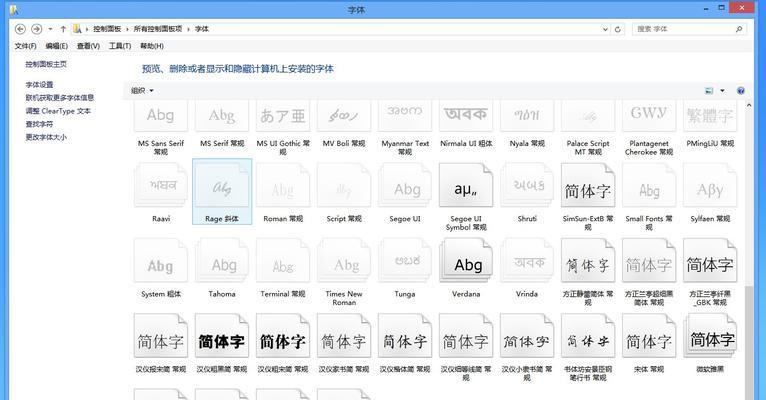Click 控制面板 in the address breadcrumb
This screenshot has height=400, width=766.
(107, 29)
